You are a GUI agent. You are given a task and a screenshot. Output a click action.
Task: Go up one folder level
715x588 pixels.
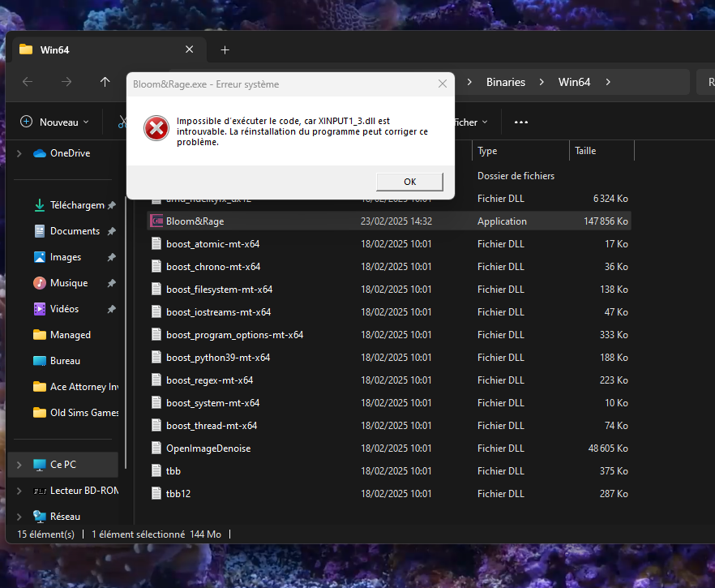click(105, 82)
